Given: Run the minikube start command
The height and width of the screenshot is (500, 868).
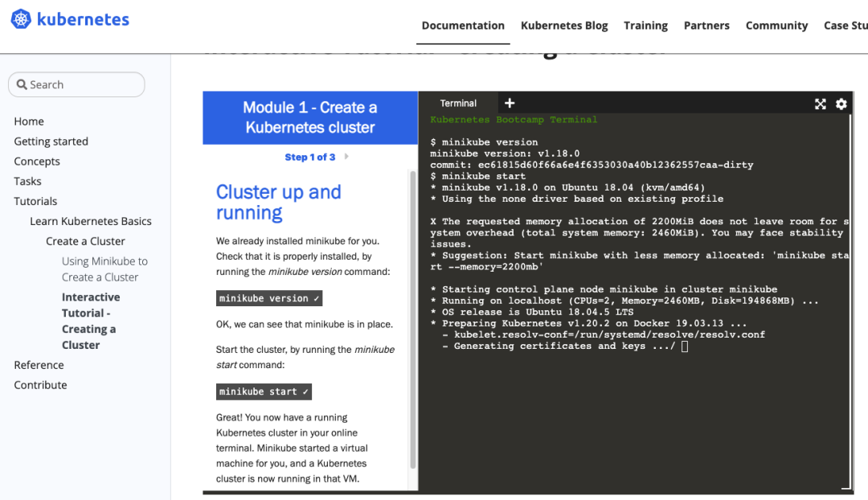Looking at the screenshot, I should [264, 391].
